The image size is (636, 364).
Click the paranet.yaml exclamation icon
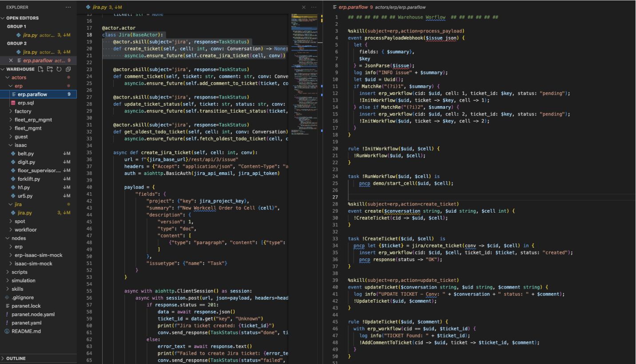(7, 323)
